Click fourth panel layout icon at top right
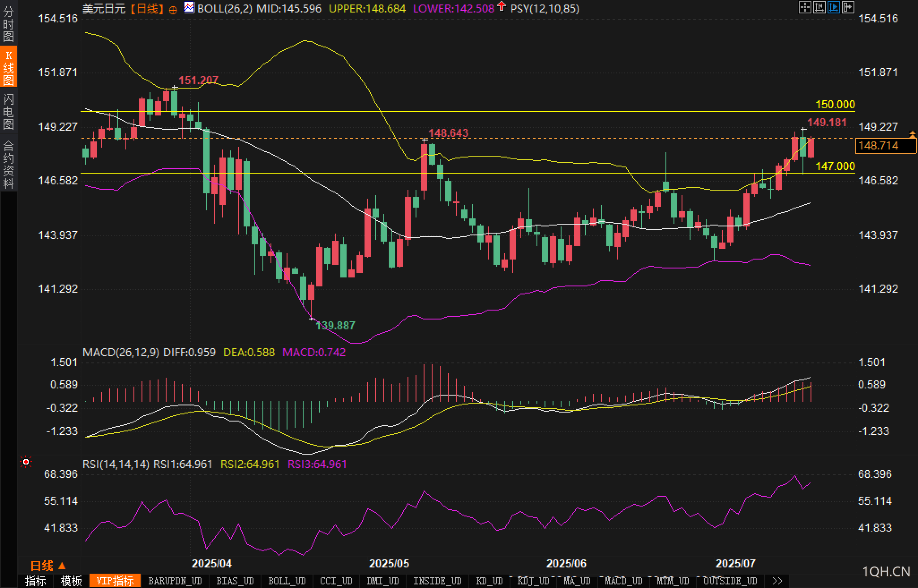Image resolution: width=918 pixels, height=588 pixels. (848, 7)
